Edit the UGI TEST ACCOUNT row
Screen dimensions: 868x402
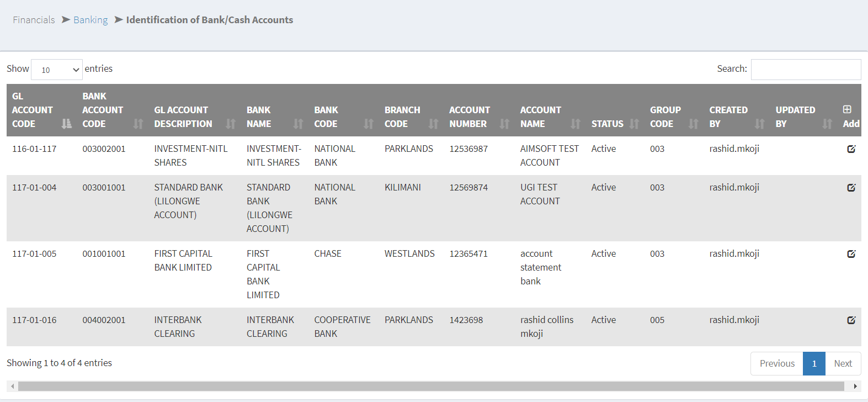[x=851, y=188]
